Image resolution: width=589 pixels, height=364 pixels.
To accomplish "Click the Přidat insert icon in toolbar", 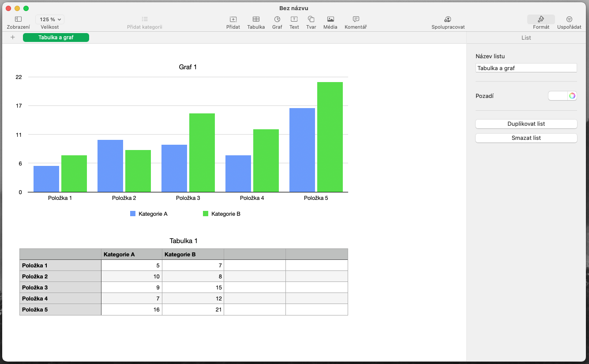I will pos(233,19).
